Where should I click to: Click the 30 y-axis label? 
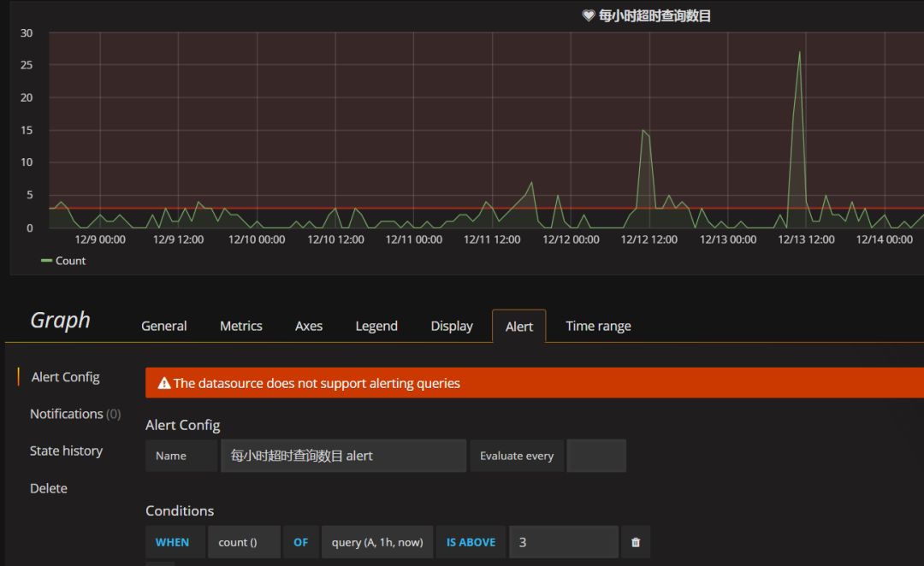pos(27,33)
